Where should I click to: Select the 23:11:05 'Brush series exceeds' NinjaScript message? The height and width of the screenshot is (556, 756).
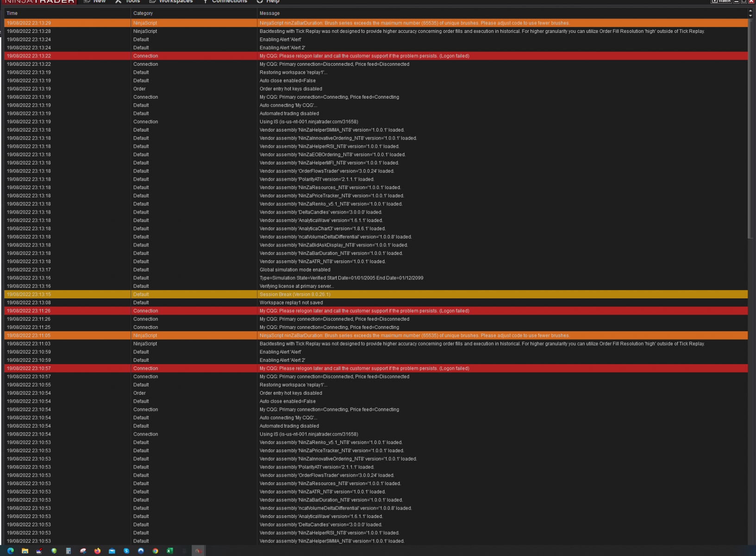click(x=415, y=336)
